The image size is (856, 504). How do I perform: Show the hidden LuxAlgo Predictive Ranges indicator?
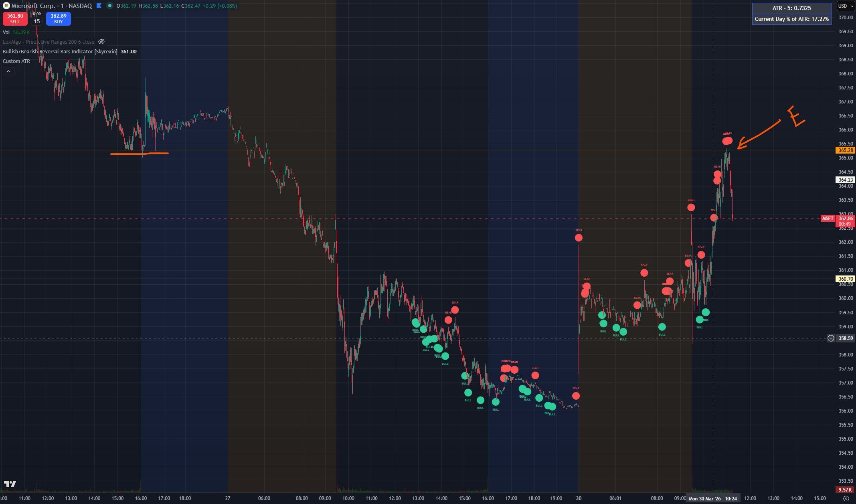(101, 42)
